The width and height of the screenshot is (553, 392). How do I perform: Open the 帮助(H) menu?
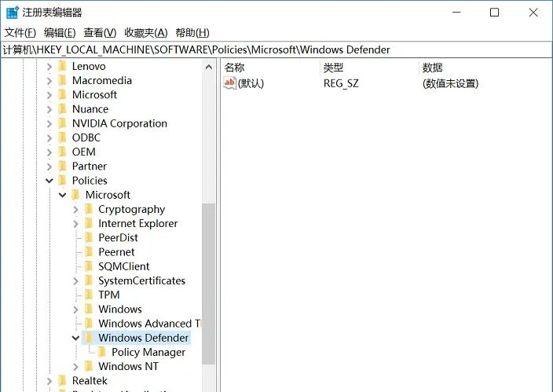point(192,33)
